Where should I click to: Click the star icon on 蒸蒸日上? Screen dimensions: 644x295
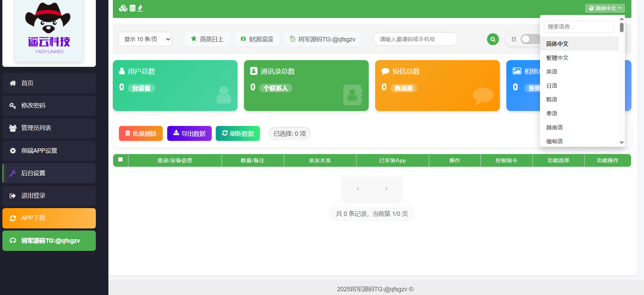(x=194, y=39)
